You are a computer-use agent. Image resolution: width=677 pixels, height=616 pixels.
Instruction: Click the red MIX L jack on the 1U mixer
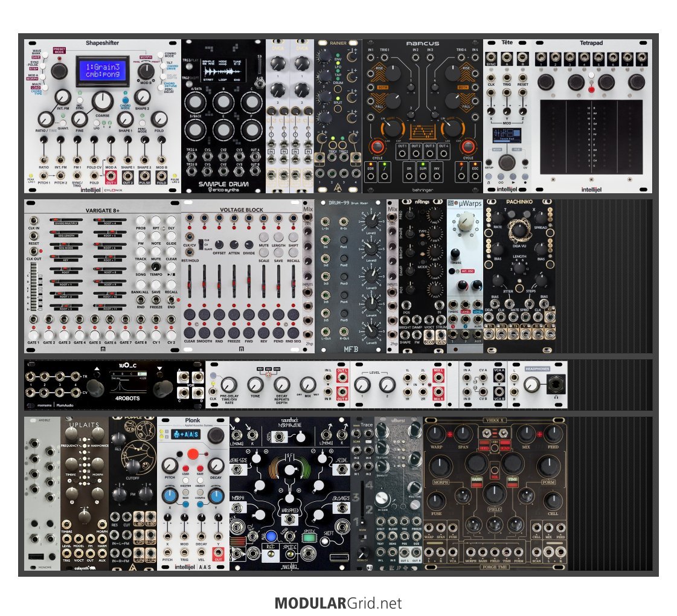click(438, 378)
